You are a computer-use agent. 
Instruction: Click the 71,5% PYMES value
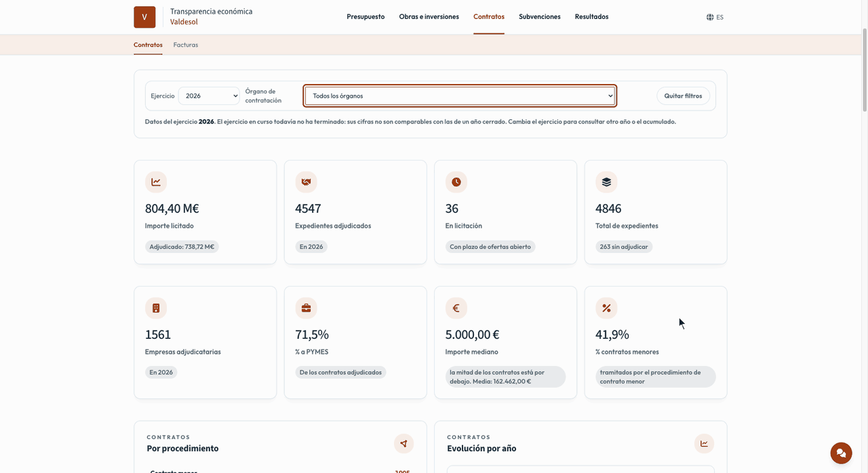[312, 335]
